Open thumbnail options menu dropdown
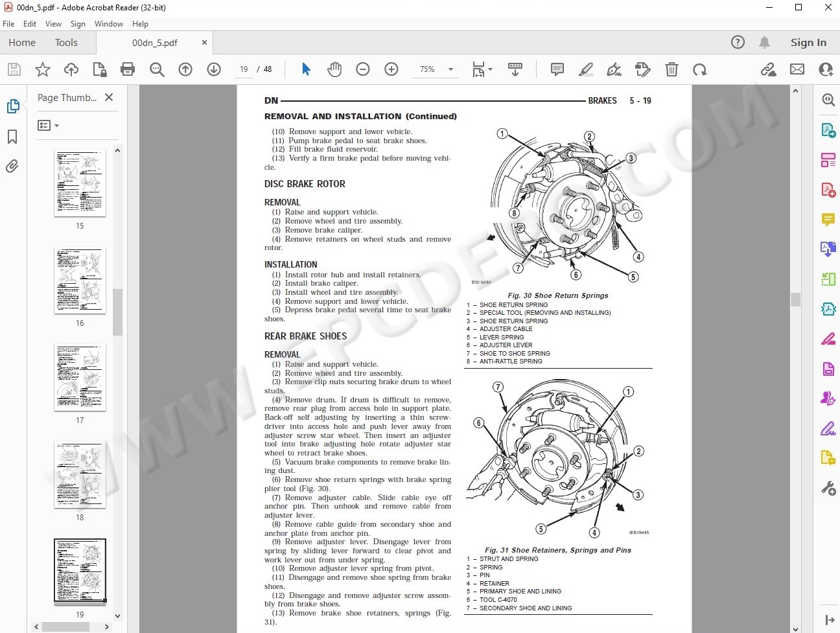The image size is (840, 633). [49, 125]
